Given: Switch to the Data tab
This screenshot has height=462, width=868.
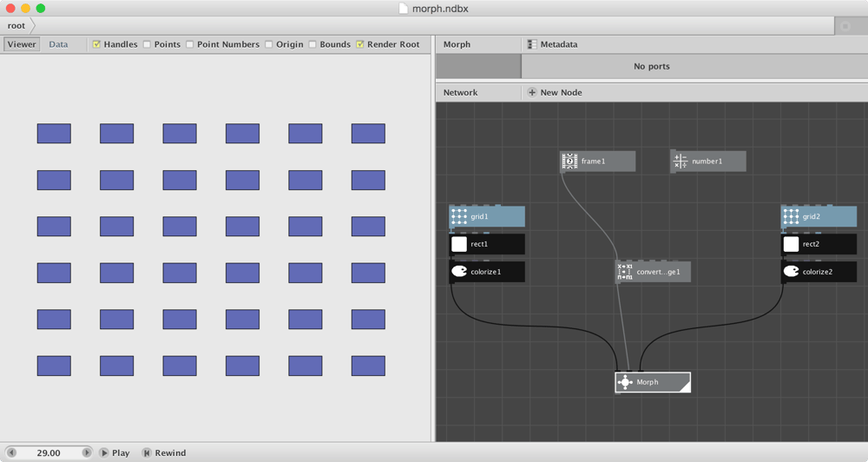Looking at the screenshot, I should click(x=58, y=44).
